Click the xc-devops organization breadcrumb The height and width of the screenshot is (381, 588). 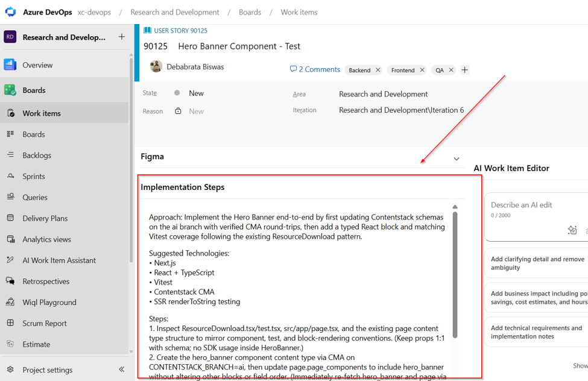[x=94, y=12]
